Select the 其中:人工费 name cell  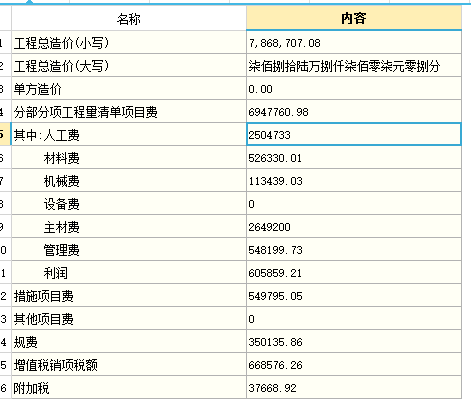129,134
